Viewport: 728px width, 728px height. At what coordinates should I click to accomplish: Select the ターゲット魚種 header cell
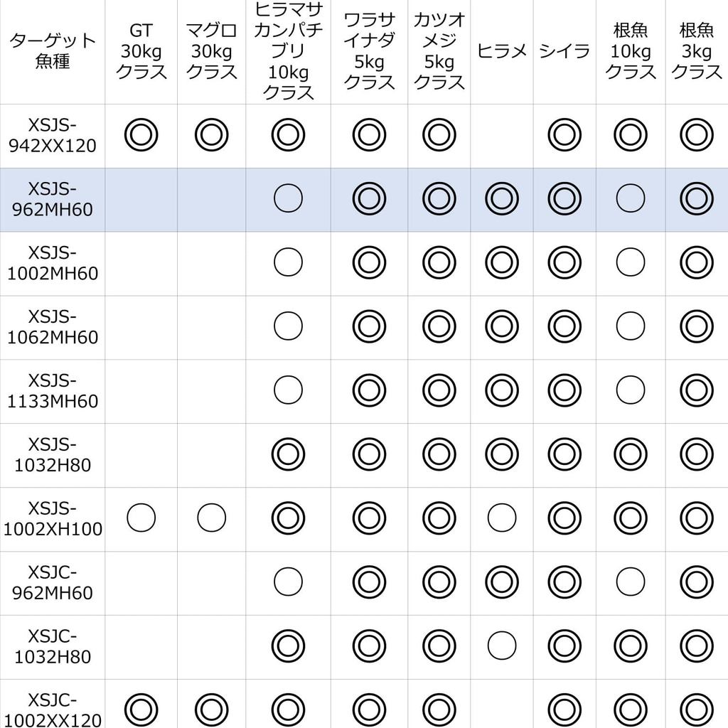tap(53, 50)
